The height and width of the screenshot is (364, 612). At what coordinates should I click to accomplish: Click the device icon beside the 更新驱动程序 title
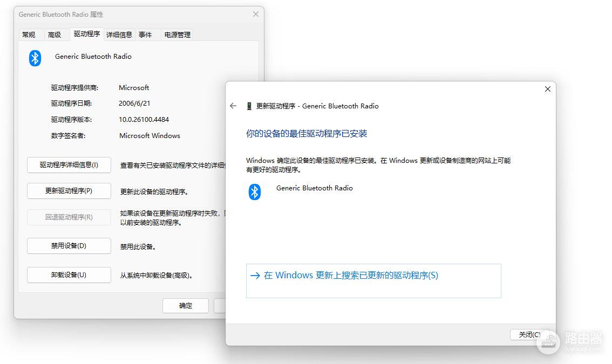249,106
